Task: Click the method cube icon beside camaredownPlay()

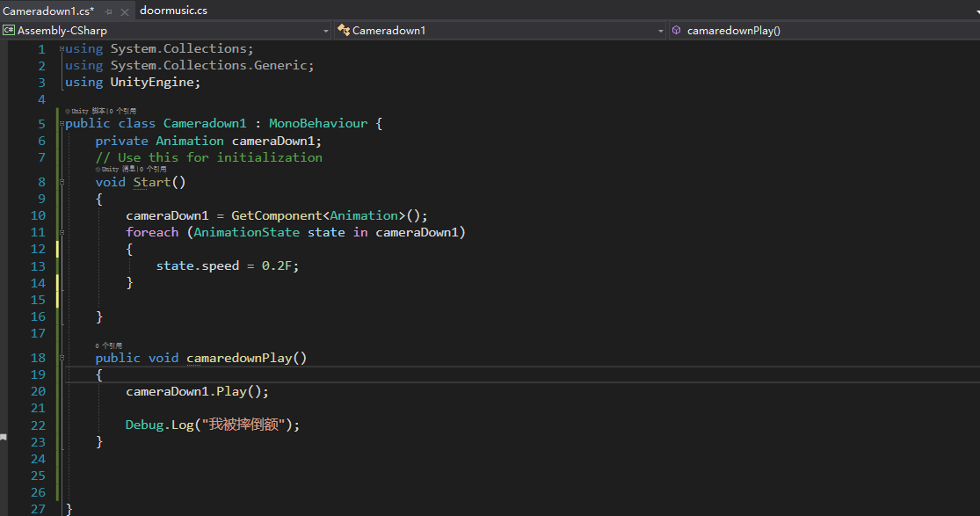Action: click(676, 30)
